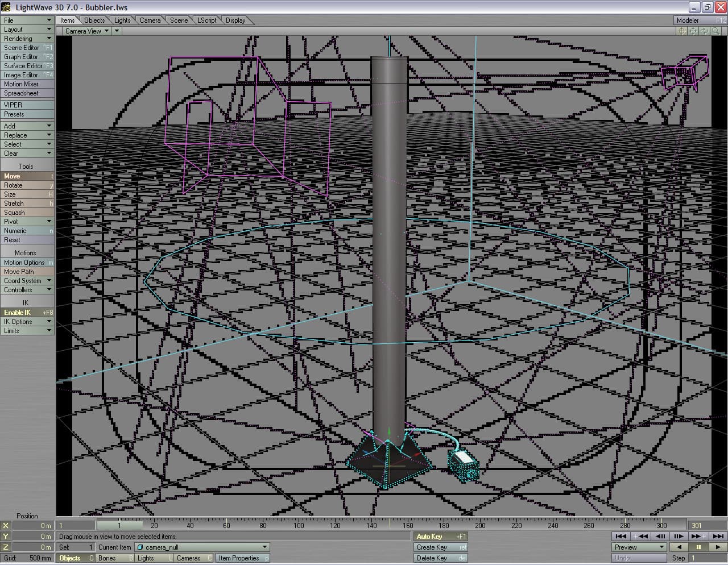Image resolution: width=728 pixels, height=565 pixels.
Task: Expand the Replace dropdown
Action: tap(27, 135)
